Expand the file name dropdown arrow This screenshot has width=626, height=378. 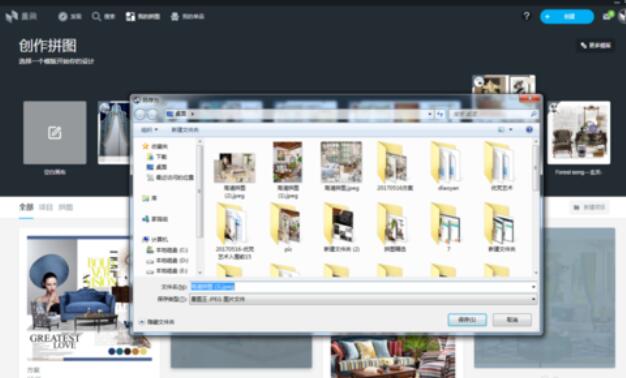(x=533, y=287)
